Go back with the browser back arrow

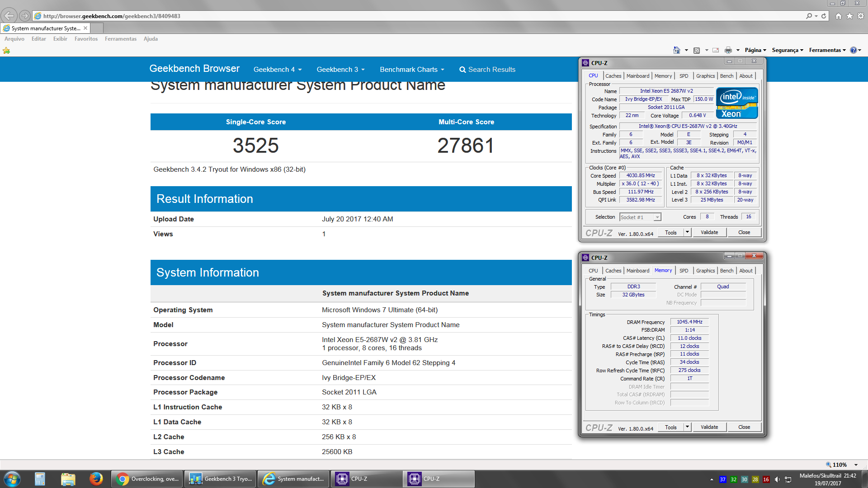coord(9,16)
